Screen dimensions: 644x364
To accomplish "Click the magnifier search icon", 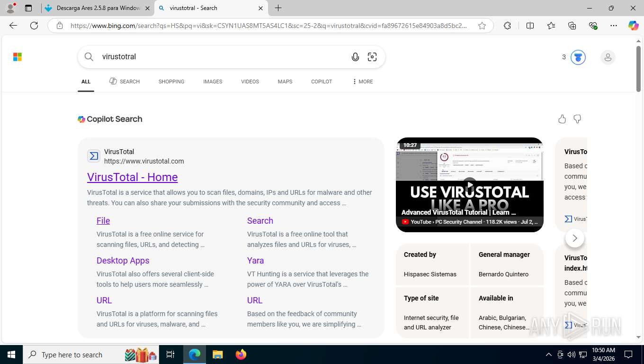I will coord(89,57).
